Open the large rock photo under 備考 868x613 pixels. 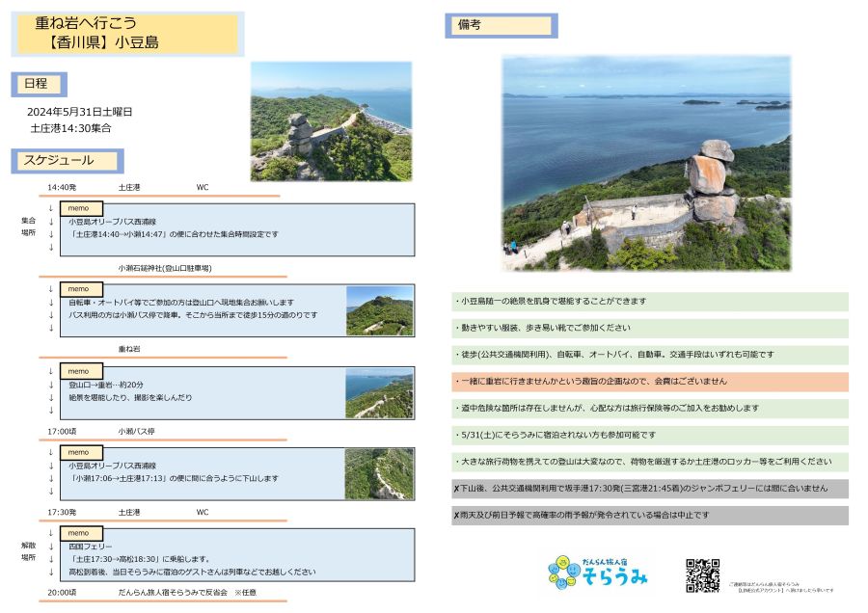(645, 163)
